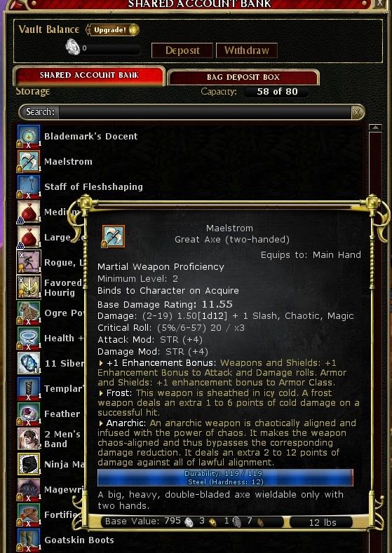Select the Health necklace item icon
The height and width of the screenshot is (553, 392).
(29, 338)
